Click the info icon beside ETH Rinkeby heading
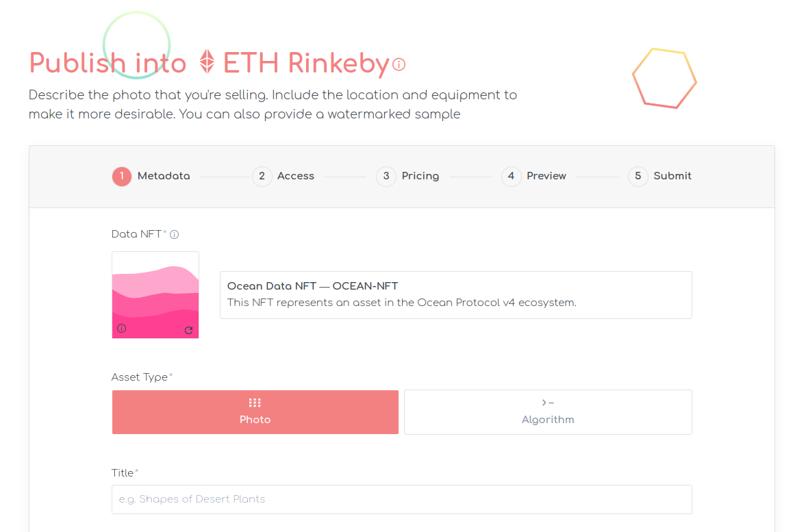Viewport: 806px width, 532px height. (x=399, y=64)
